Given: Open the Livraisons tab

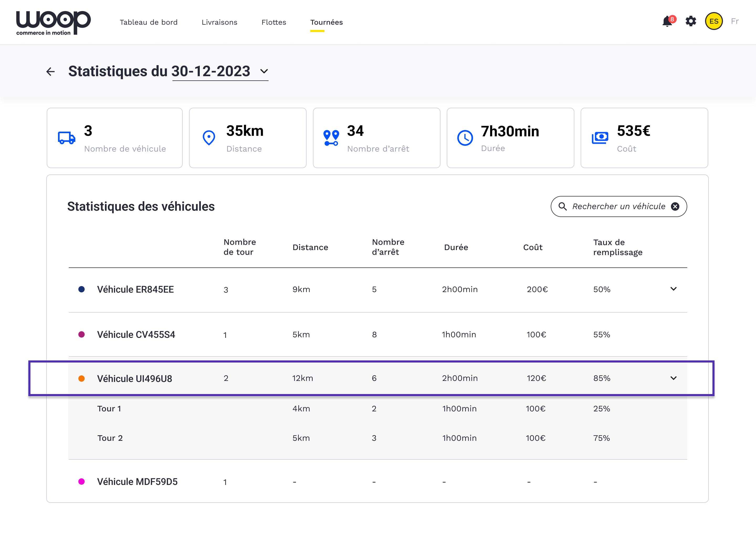Looking at the screenshot, I should [x=219, y=22].
